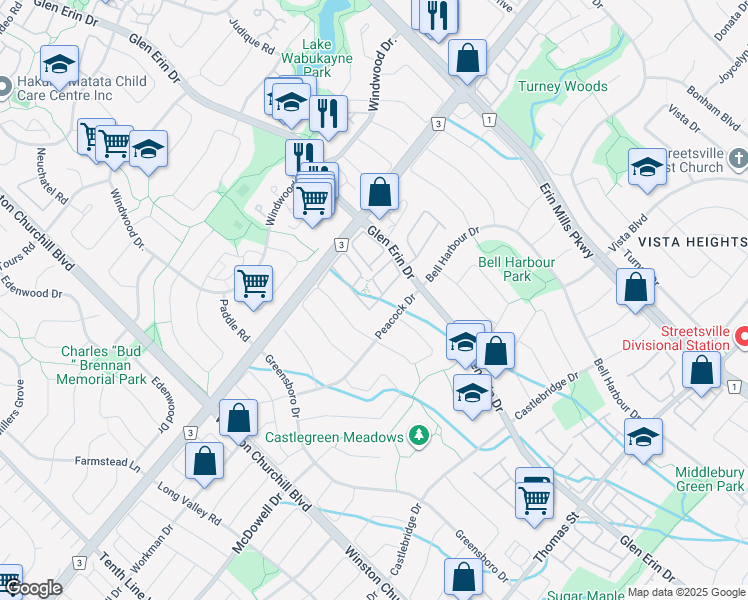
Task: Select Paddle Rd street label
Action: coord(234,321)
